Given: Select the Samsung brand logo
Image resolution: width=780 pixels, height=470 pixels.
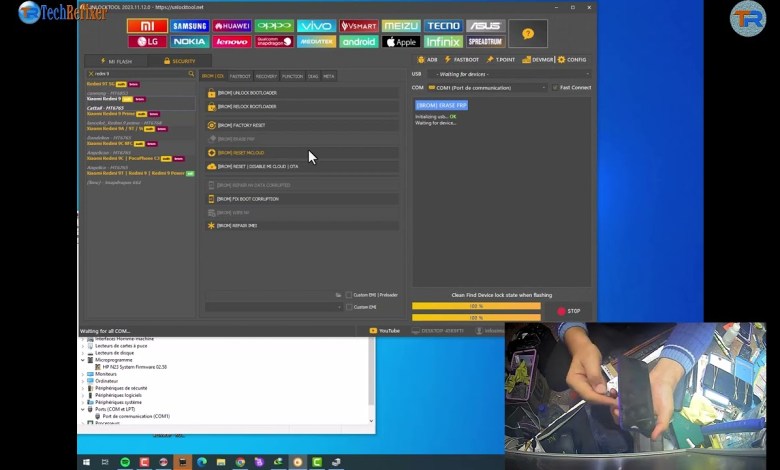Looking at the screenshot, I should click(190, 26).
